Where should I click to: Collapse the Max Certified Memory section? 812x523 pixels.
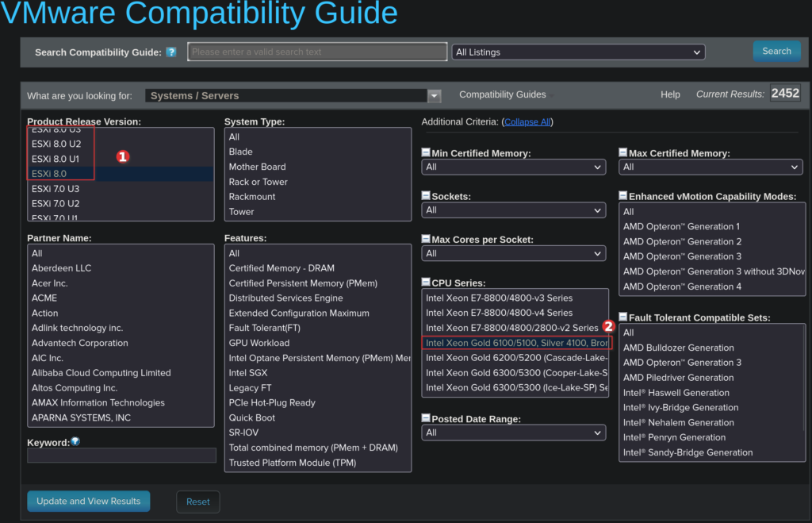coord(623,152)
